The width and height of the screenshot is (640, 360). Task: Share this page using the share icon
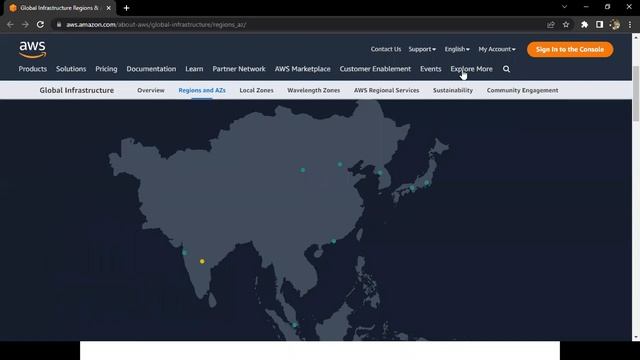pos(551,24)
